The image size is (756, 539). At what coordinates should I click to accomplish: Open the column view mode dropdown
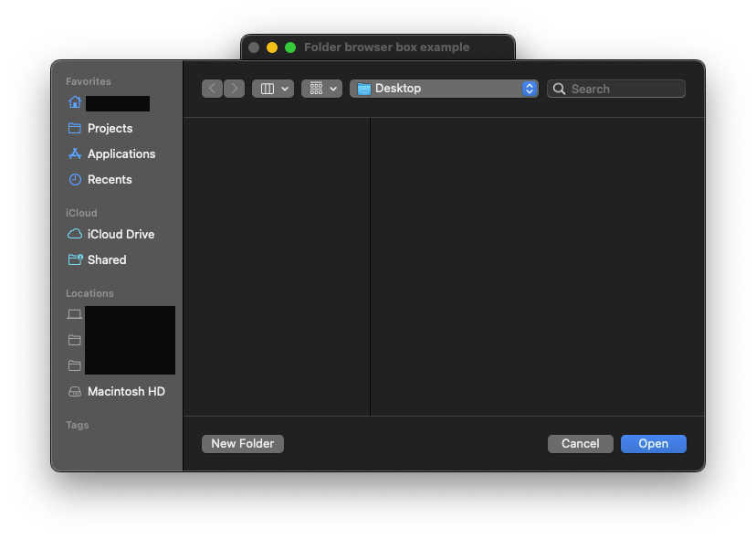273,89
